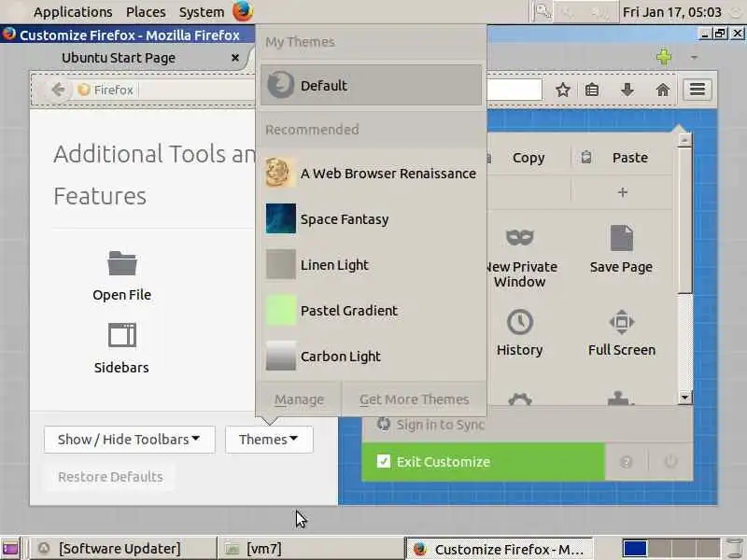Click the Pastel Gradient green swatch

click(281, 311)
